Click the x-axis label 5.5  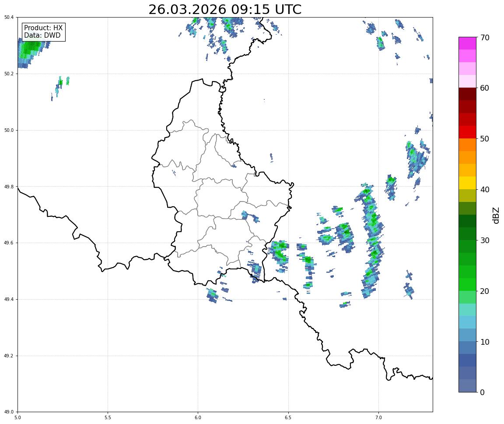(x=108, y=417)
